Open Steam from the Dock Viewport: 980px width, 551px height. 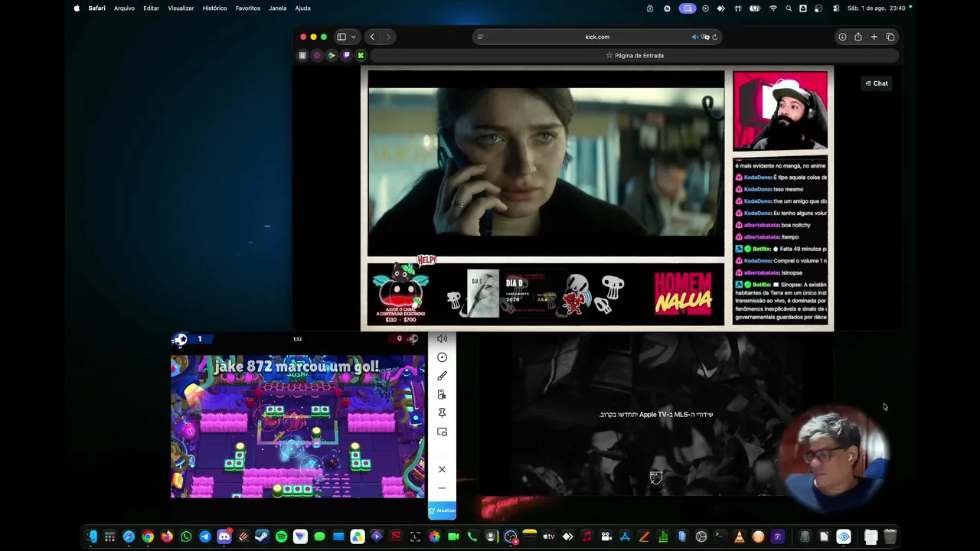[262, 536]
